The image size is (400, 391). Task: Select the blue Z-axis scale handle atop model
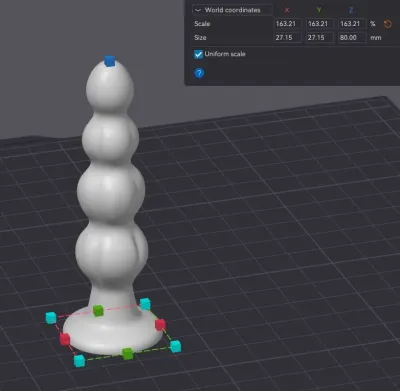[x=109, y=61]
